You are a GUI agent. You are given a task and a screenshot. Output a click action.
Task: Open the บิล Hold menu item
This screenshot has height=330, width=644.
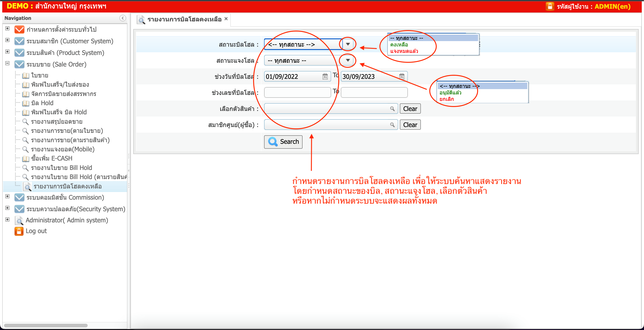pos(42,103)
